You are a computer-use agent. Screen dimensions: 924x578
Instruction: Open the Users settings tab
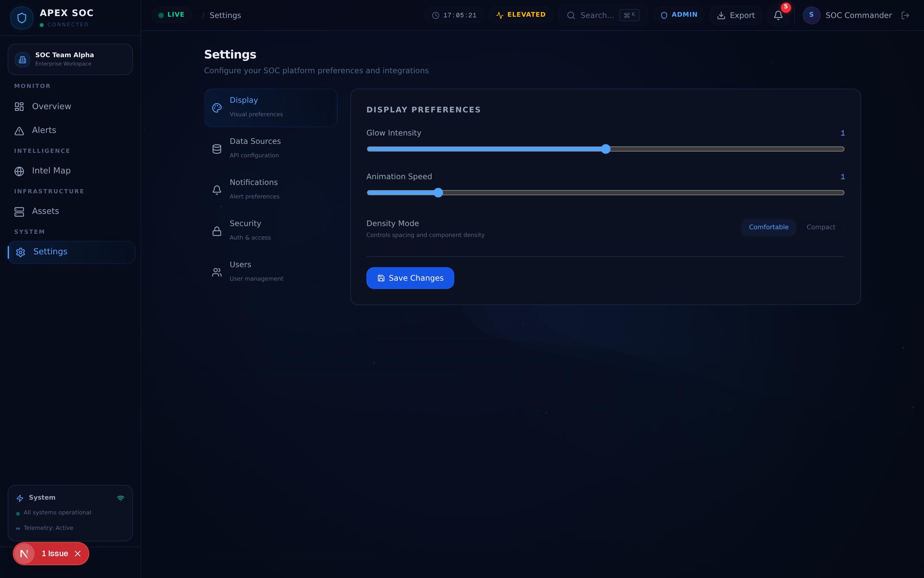click(x=271, y=272)
